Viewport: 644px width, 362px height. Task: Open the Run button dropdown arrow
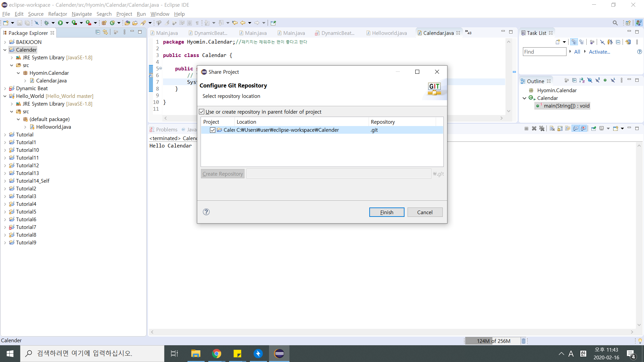(x=67, y=23)
